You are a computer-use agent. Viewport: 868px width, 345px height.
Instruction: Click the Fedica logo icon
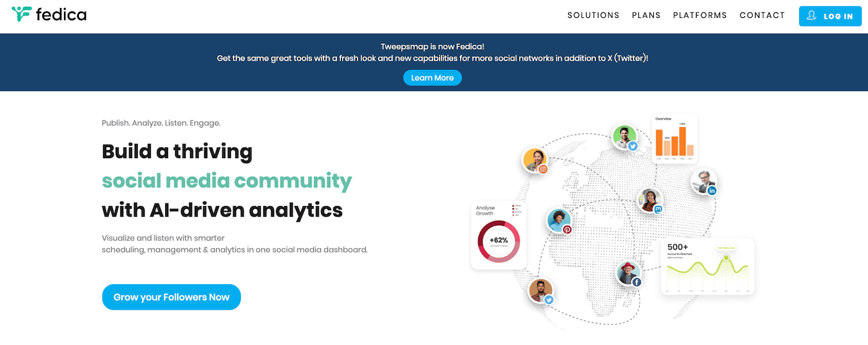21,14
